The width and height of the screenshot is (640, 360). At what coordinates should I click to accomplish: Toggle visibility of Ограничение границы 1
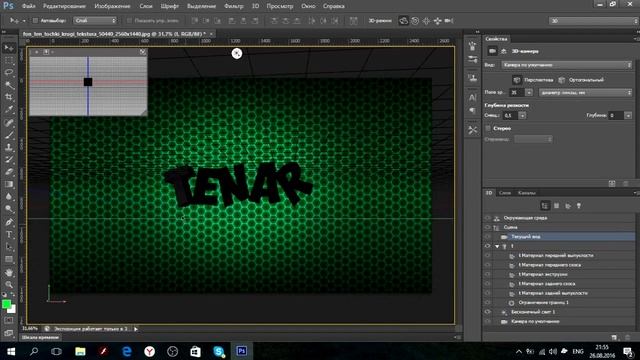[x=487, y=302]
